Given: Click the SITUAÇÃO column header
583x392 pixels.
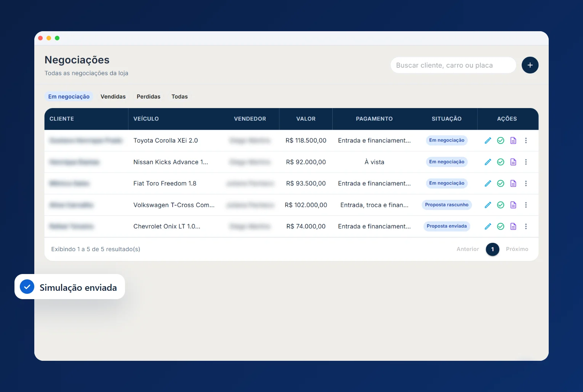Looking at the screenshot, I should (447, 119).
